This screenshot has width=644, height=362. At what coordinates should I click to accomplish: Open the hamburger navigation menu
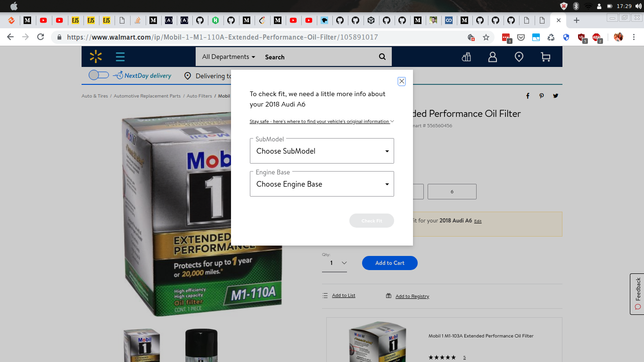click(x=120, y=57)
